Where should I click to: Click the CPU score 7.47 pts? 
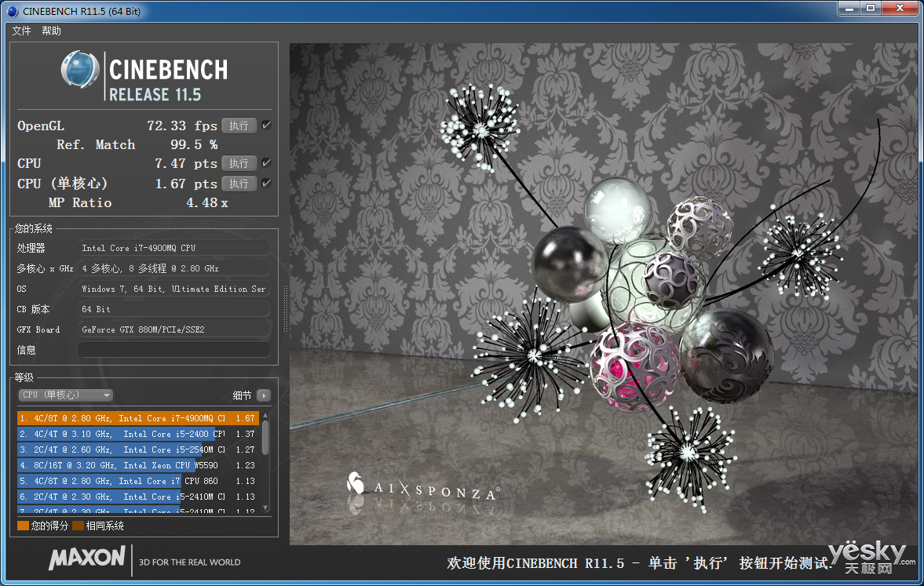(x=186, y=163)
